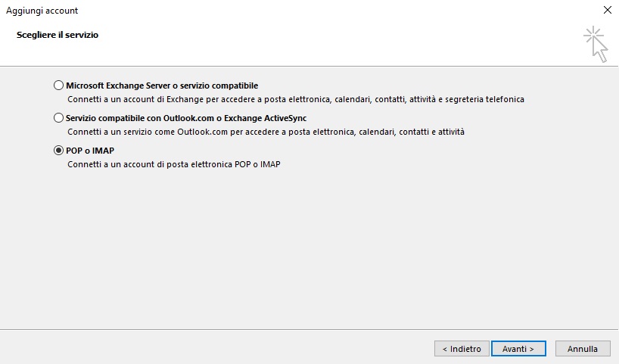Screen dimensions: 619x364
Task: Choose the Outlook.com or Exchange ActiveSync radio button
Action: 58,117
